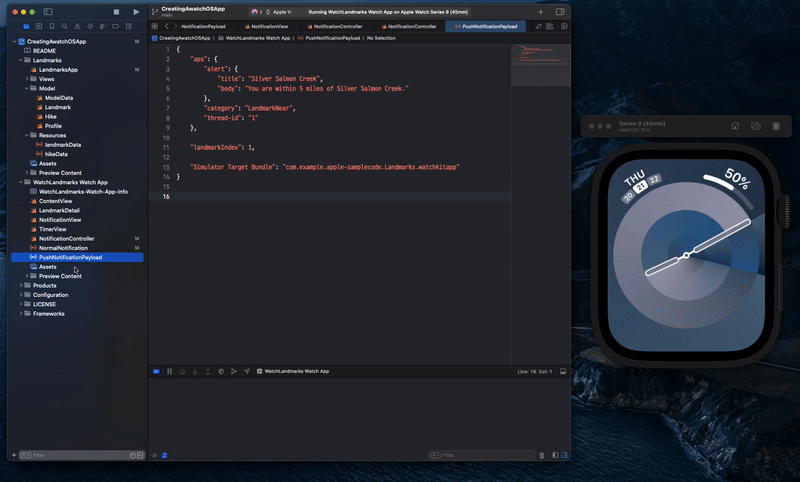Open the related items grid menu
Screen dimensions: 800x482
pyautogui.click(x=155, y=27)
